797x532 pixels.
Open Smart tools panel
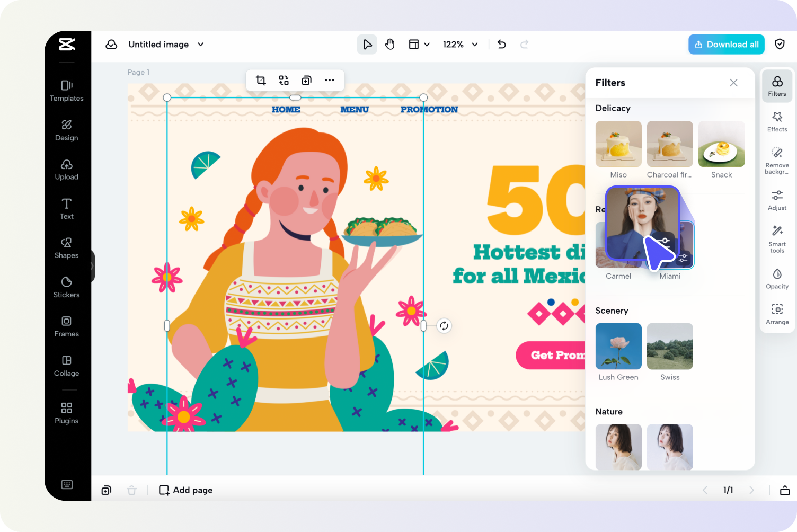[777, 239]
